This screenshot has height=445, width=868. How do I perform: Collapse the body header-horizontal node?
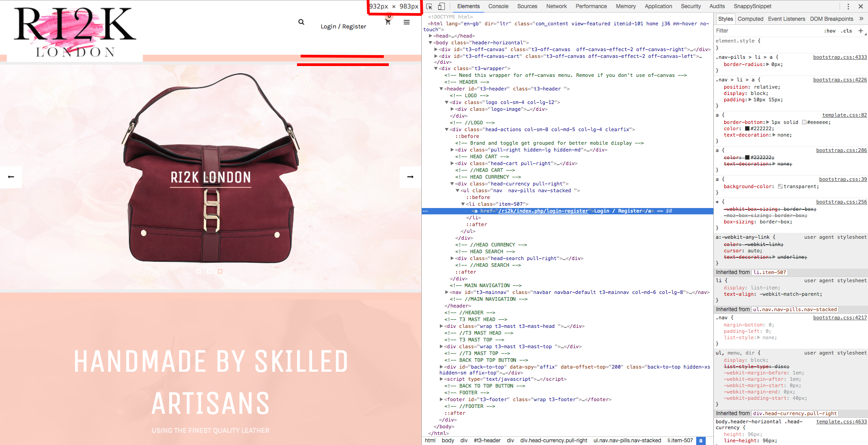(x=431, y=43)
